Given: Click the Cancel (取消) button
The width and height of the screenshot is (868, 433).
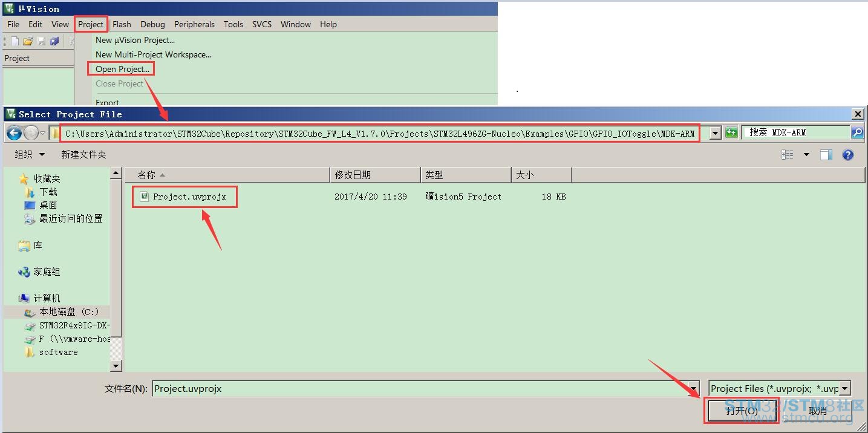Looking at the screenshot, I should (817, 411).
